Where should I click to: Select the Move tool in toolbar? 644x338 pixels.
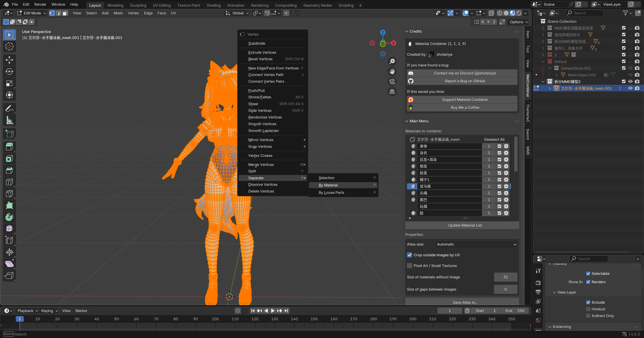9,60
